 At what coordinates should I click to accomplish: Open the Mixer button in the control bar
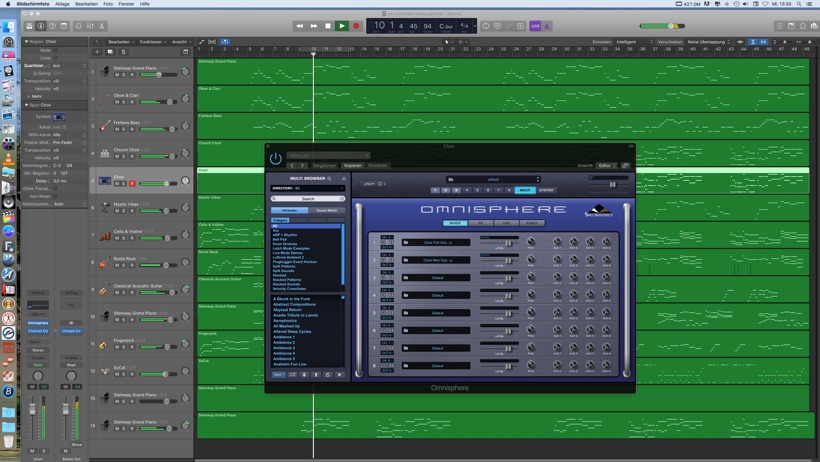click(x=90, y=26)
